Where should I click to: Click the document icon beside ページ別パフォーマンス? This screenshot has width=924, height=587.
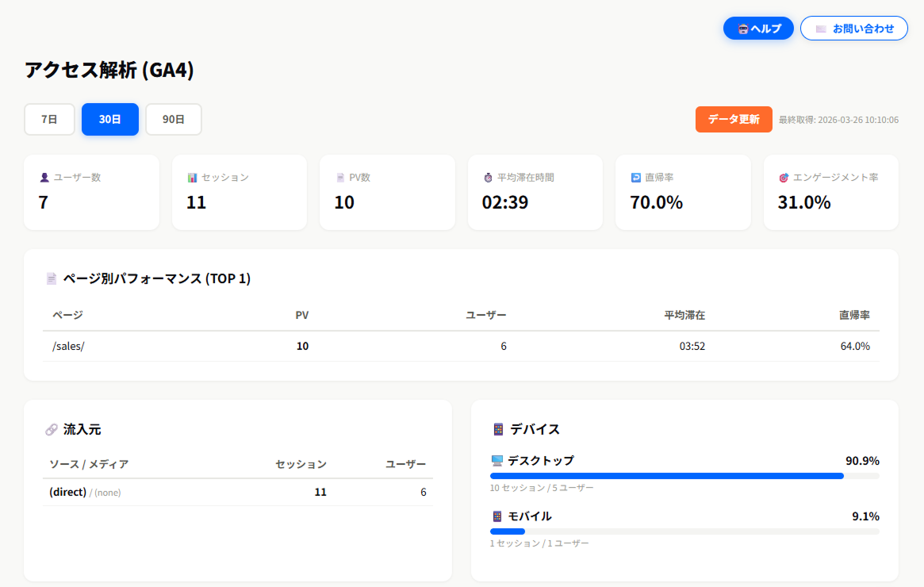pos(52,279)
